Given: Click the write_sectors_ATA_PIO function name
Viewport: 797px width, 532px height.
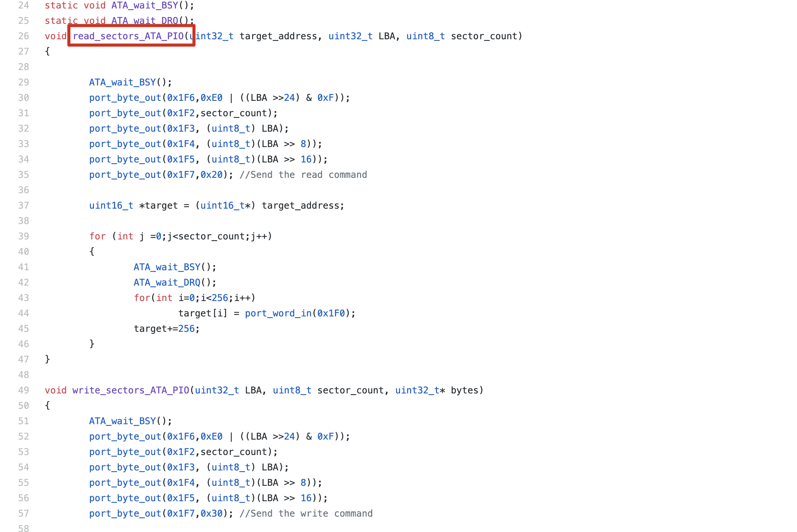Looking at the screenshot, I should 131,390.
